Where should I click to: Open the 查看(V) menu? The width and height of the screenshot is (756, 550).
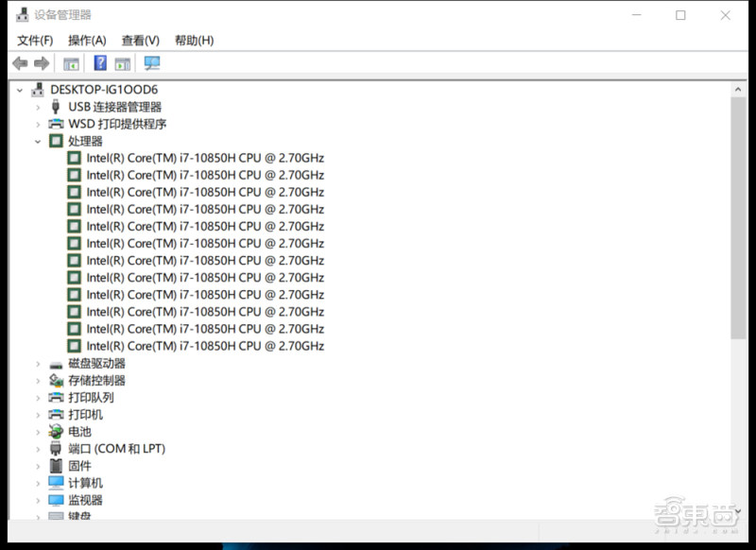click(139, 40)
